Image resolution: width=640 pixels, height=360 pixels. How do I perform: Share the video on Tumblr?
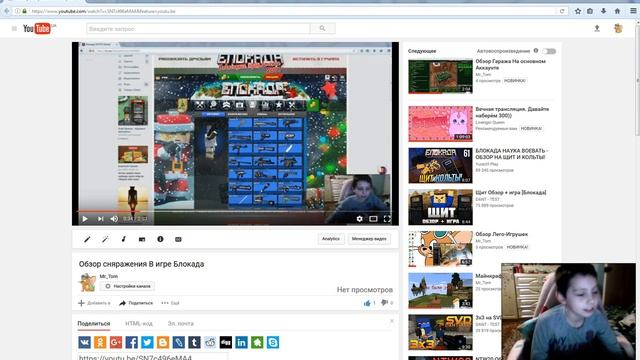coord(194,342)
